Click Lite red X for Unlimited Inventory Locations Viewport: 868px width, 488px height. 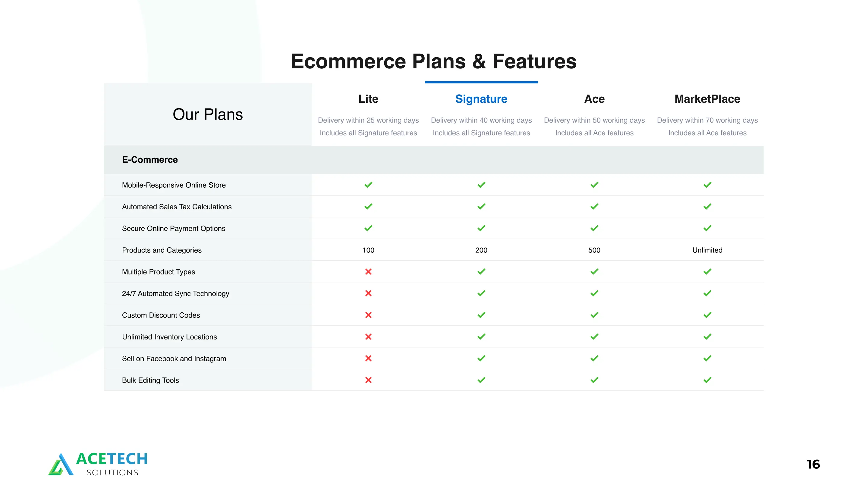click(368, 336)
